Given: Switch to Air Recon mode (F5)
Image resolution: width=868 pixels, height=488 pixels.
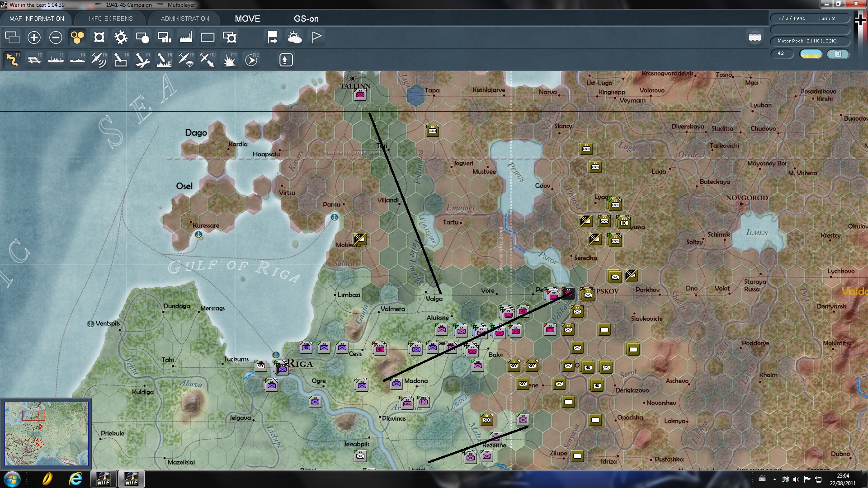Looking at the screenshot, I should pyautogui.click(x=99, y=60).
